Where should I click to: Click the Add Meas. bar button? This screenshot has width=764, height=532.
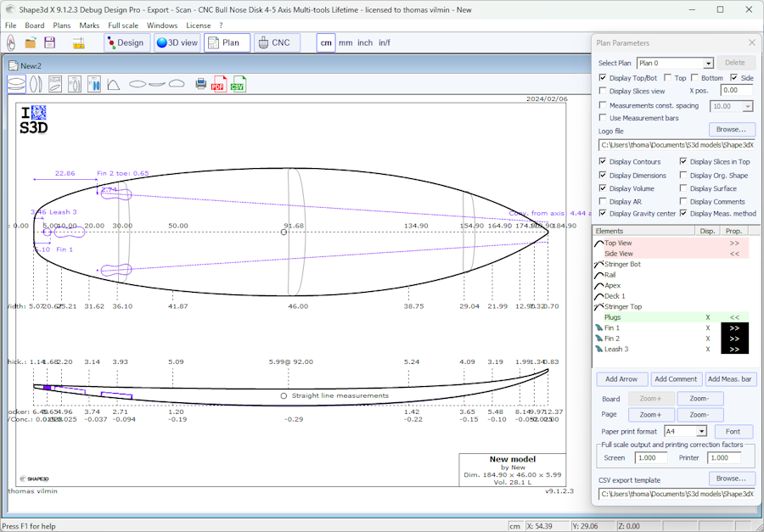[730, 379]
